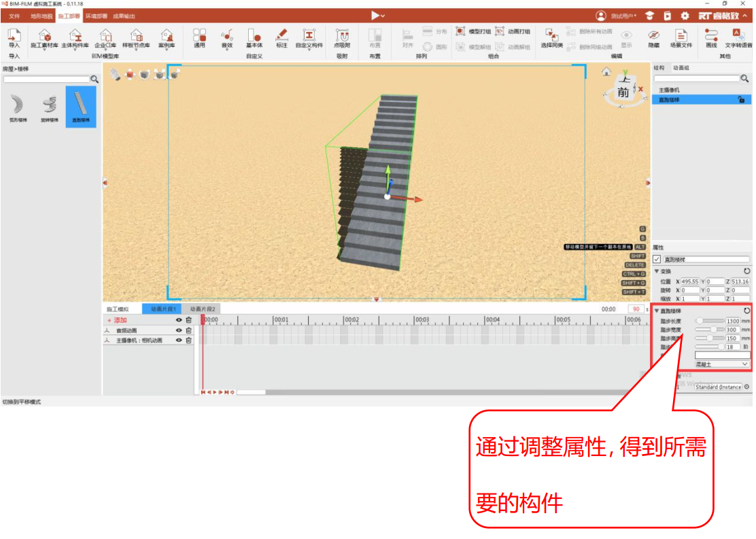756x539 pixels.
Task: Select the 直跑楼梯 straight stair thumbnail
Action: pyautogui.click(x=81, y=107)
